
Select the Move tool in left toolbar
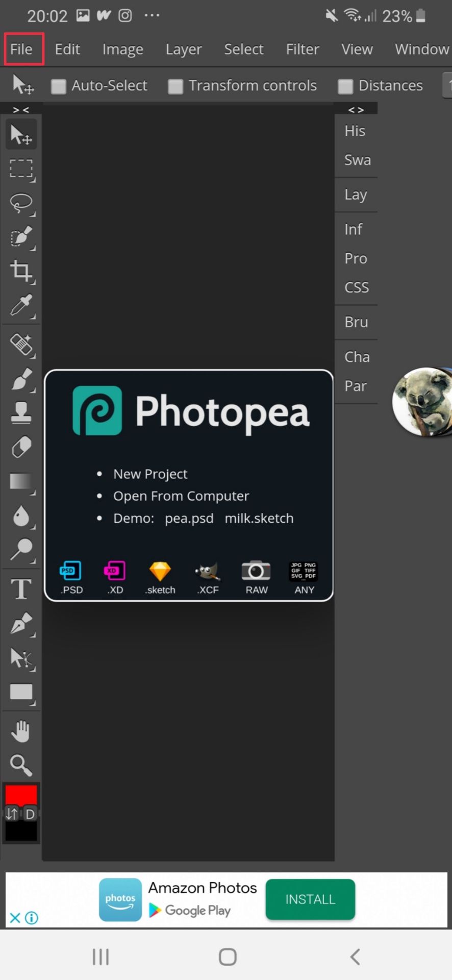(x=21, y=135)
